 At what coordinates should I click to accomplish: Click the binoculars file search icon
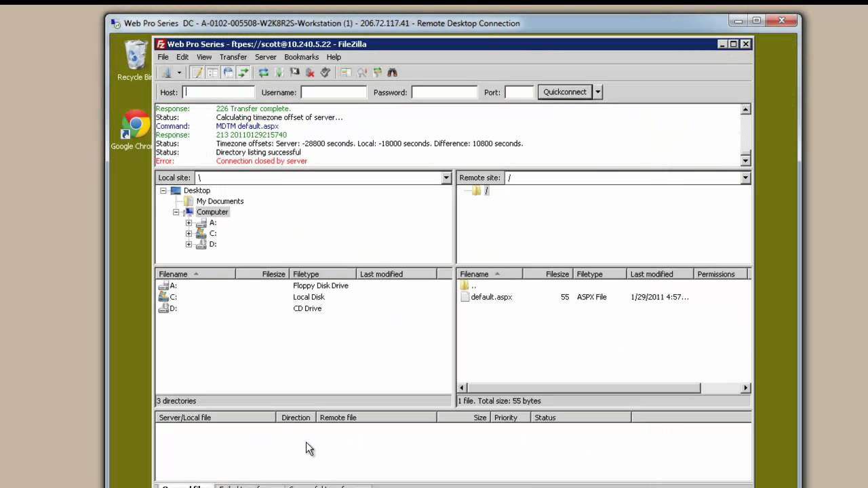point(393,73)
